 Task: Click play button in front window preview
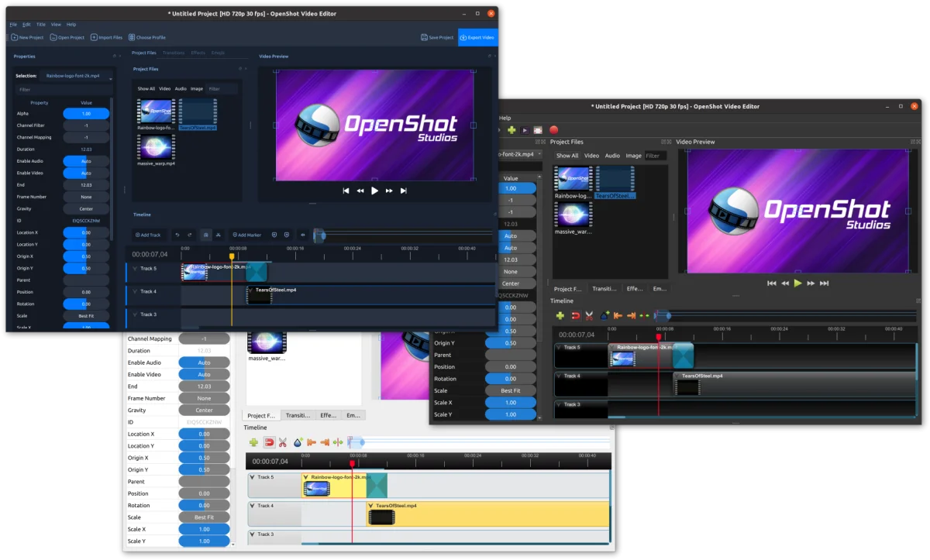pos(374,191)
